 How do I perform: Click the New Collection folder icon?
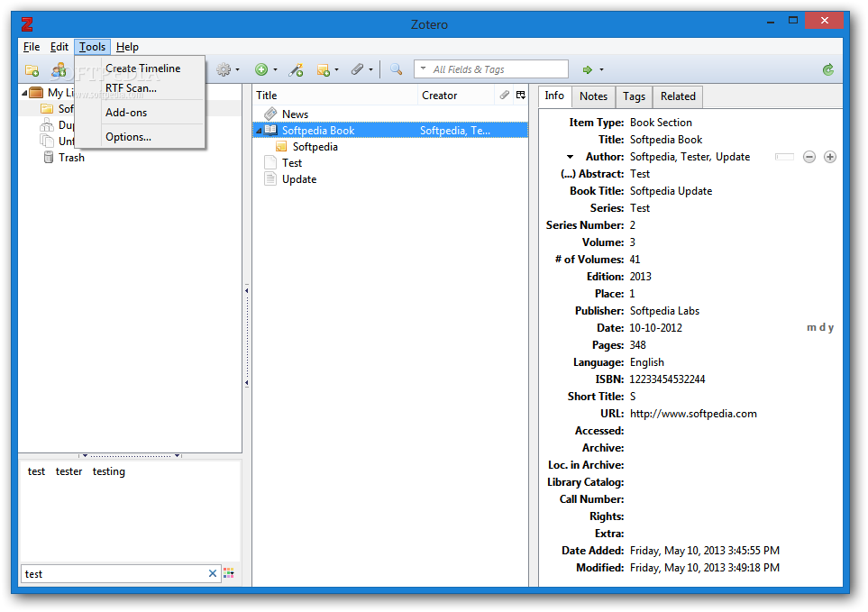coord(32,70)
